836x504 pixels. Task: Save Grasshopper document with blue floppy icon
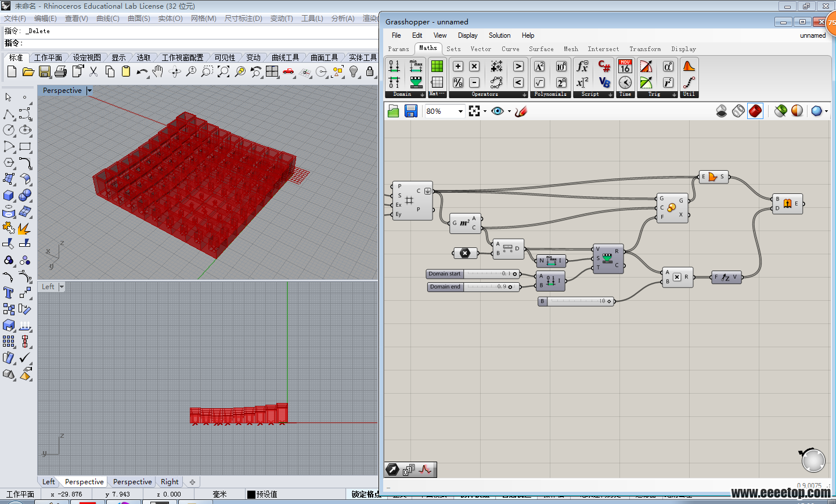coord(411,111)
